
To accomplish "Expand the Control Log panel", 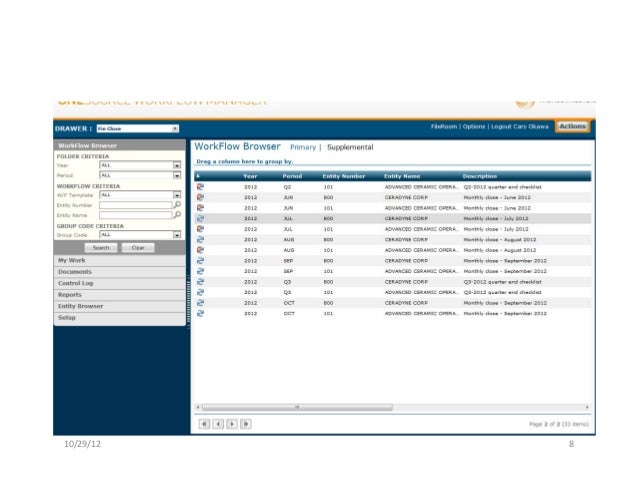I will pyautogui.click(x=120, y=283).
